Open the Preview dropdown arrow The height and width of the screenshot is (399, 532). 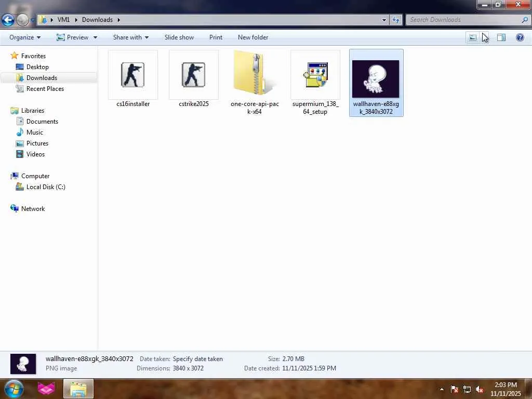coord(96,37)
